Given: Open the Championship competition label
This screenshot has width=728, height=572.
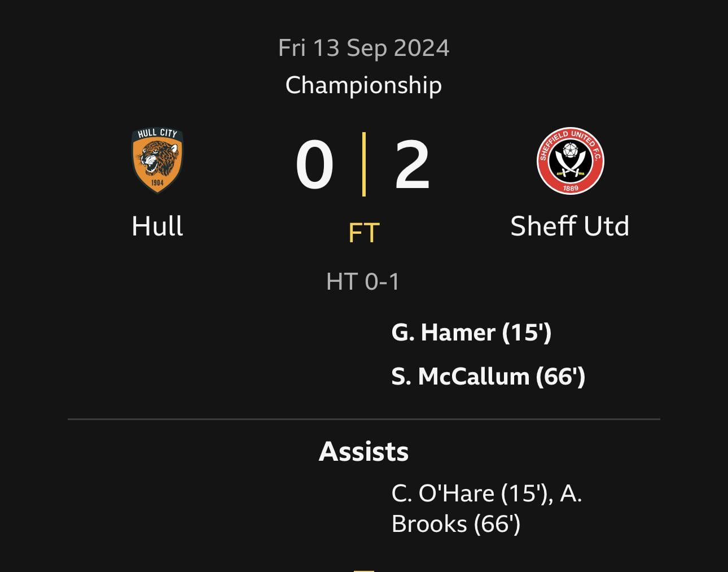Looking at the screenshot, I should (x=363, y=85).
